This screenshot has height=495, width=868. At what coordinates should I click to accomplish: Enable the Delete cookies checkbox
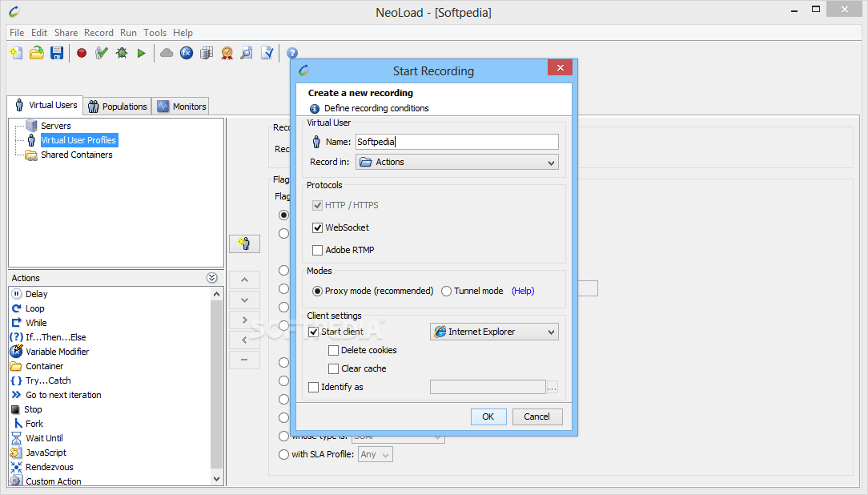tap(334, 351)
